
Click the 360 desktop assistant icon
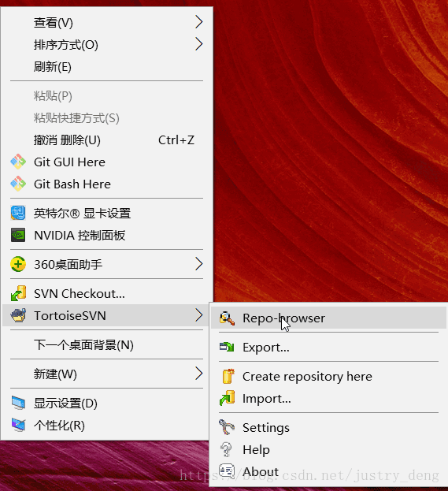point(18,264)
